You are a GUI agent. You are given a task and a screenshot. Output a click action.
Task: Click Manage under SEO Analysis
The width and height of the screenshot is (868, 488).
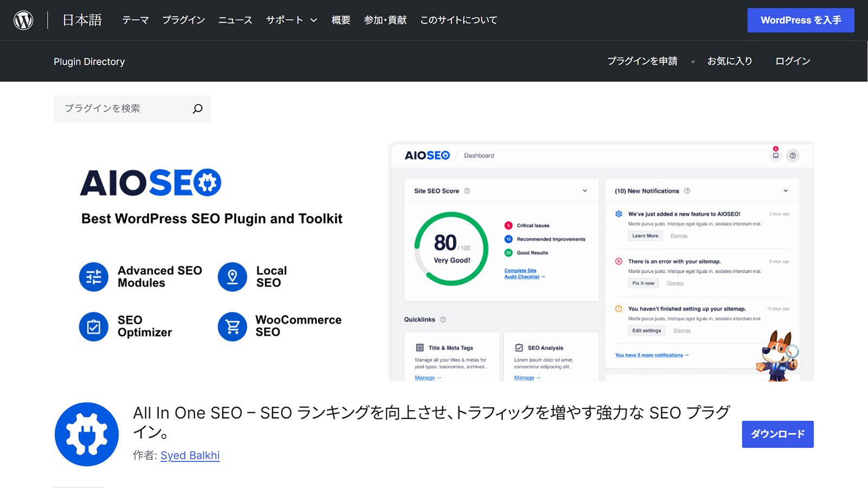point(527,378)
